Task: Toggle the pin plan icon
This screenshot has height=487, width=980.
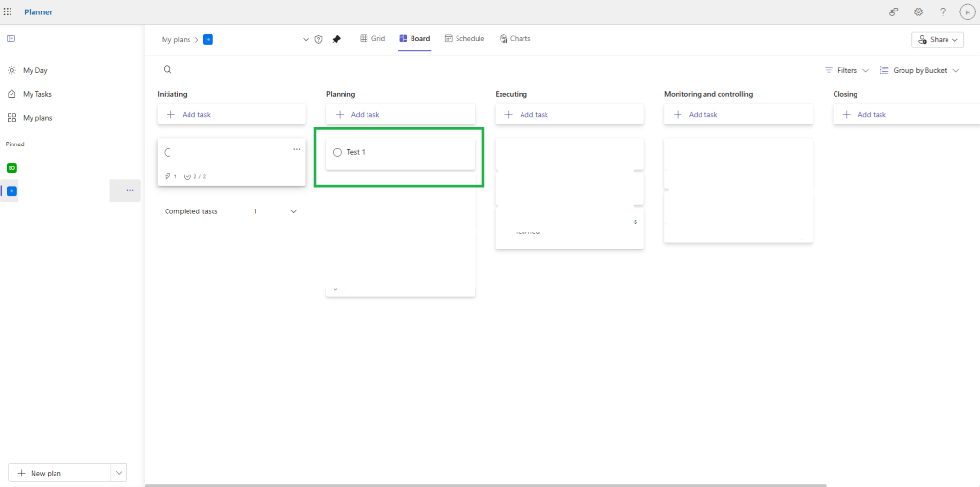Action: click(x=336, y=39)
